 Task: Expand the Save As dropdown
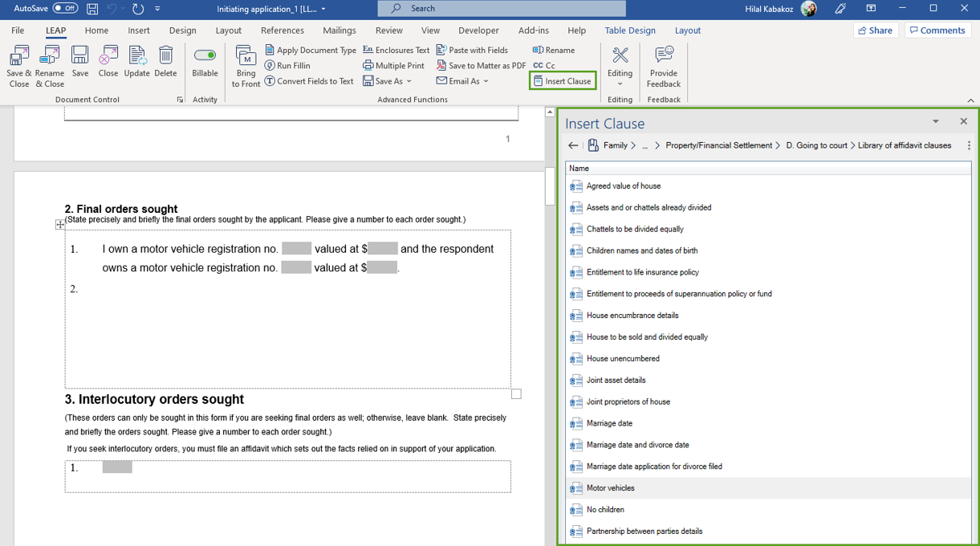click(409, 81)
